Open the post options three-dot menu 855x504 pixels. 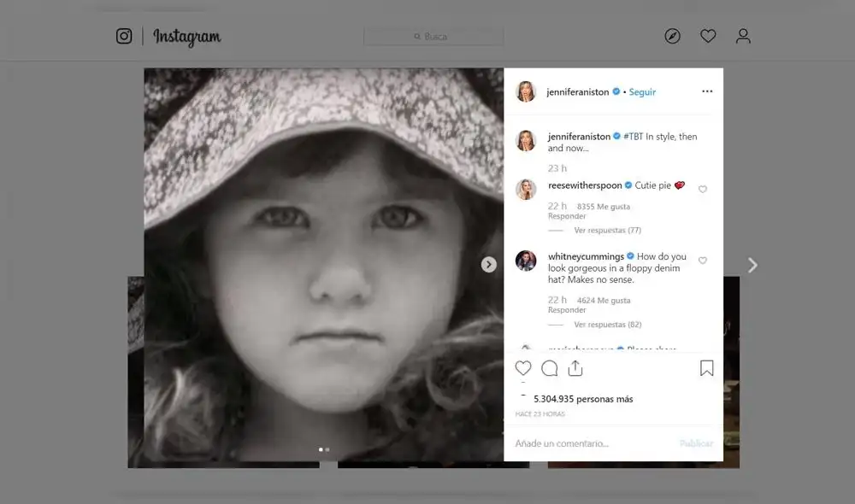[707, 91]
